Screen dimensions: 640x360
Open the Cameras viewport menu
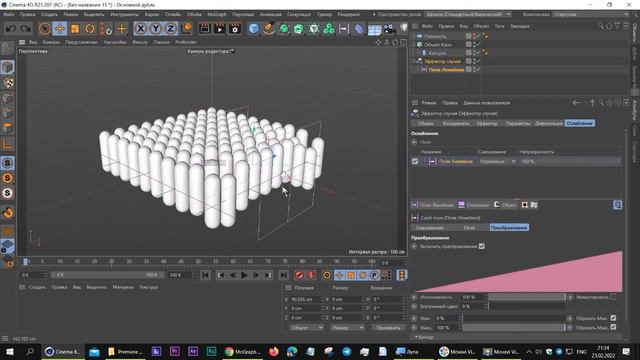[51, 42]
